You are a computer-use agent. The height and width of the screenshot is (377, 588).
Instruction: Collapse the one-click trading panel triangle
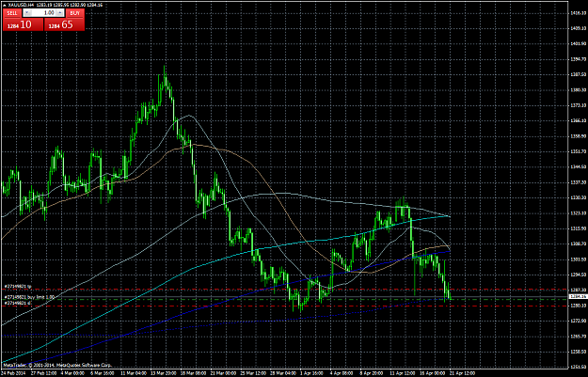(5, 5)
